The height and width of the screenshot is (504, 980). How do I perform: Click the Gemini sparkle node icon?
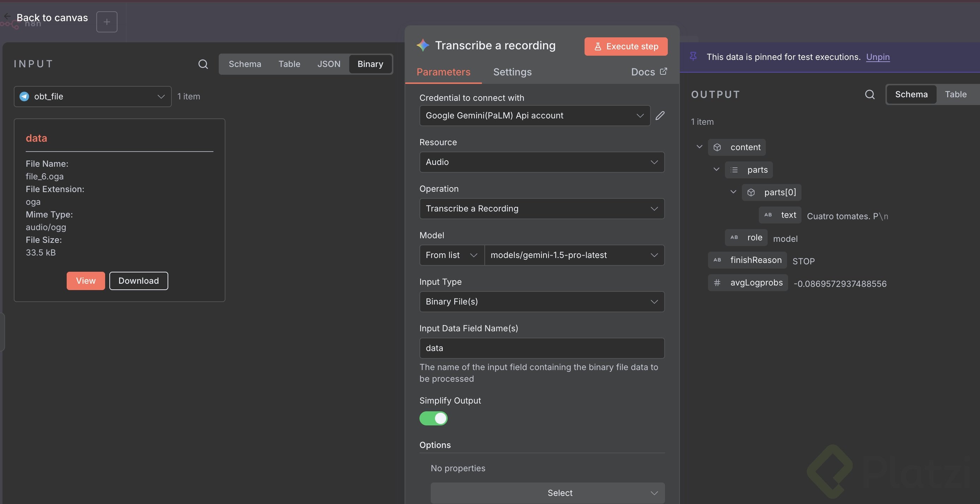tap(423, 45)
